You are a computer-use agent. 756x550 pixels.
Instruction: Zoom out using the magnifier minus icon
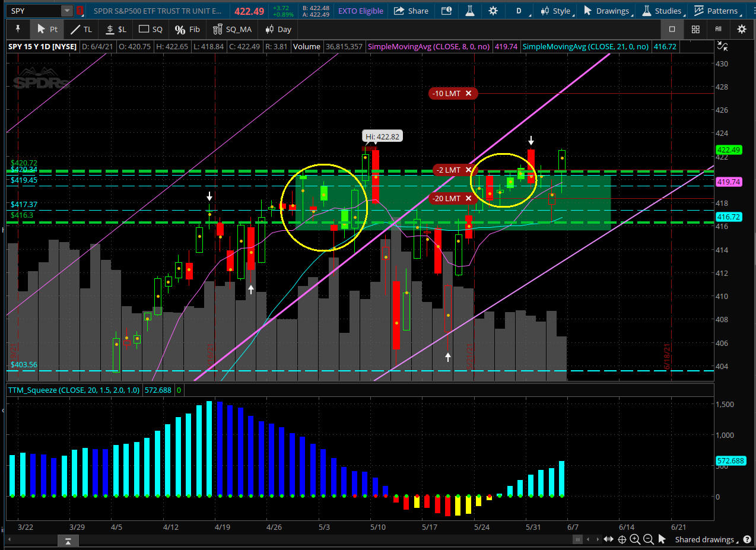[x=648, y=539]
